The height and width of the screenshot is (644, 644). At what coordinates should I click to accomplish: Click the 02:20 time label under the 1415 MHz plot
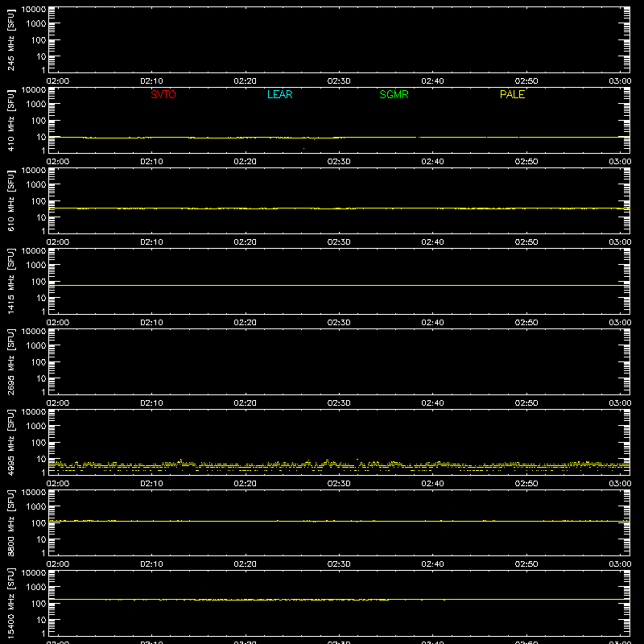pos(246,323)
